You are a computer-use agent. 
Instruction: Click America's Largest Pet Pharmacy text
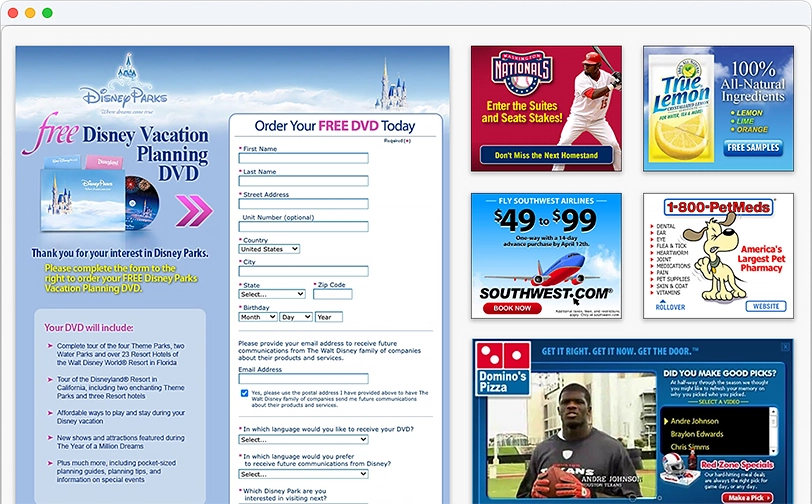tap(761, 258)
